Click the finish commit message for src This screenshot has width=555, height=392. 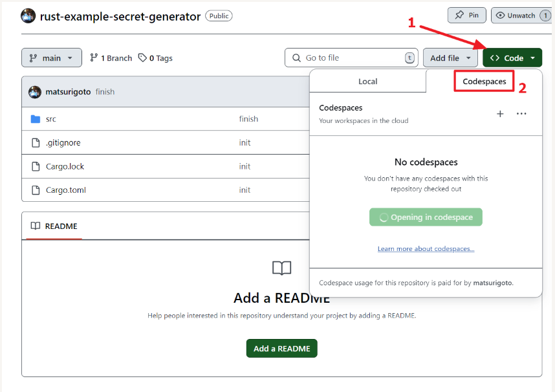click(248, 119)
